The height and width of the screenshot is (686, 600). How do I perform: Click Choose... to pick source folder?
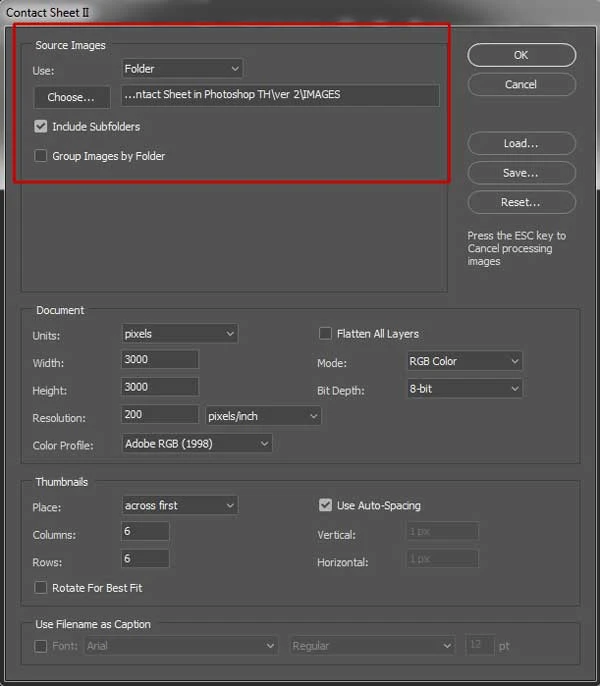pyautogui.click(x=71, y=97)
